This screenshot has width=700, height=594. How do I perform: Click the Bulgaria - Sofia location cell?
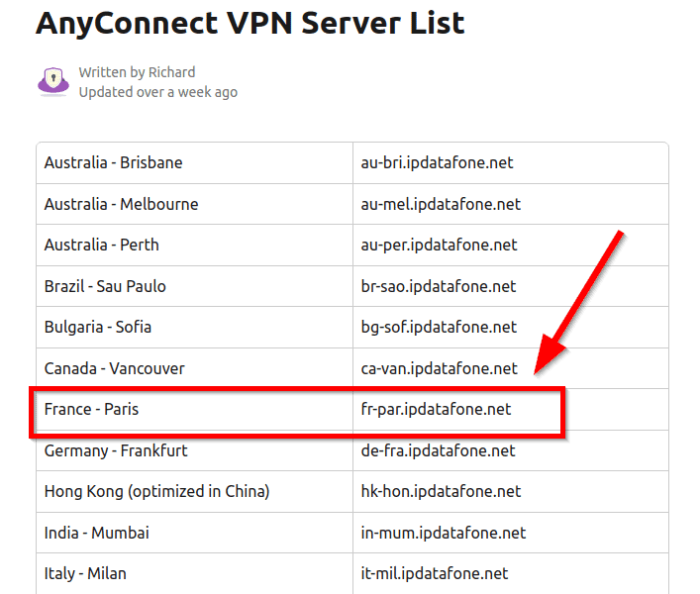[x=98, y=327]
